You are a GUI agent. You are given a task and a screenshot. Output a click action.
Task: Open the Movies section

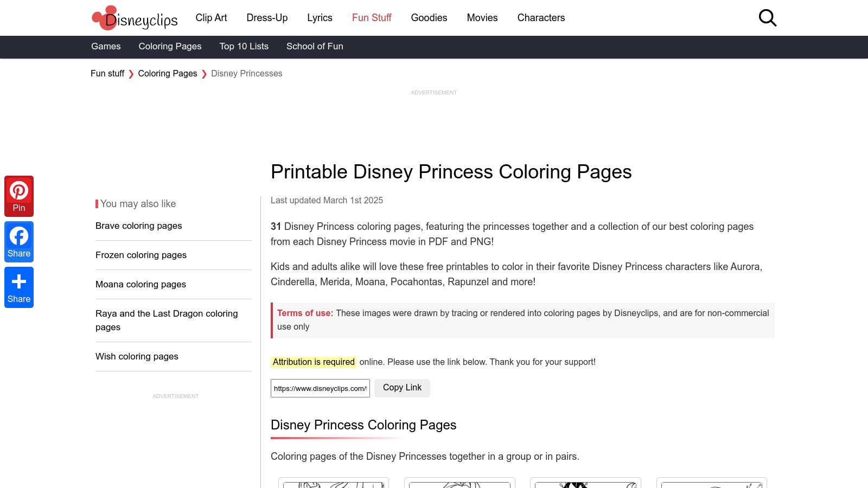[x=482, y=17]
